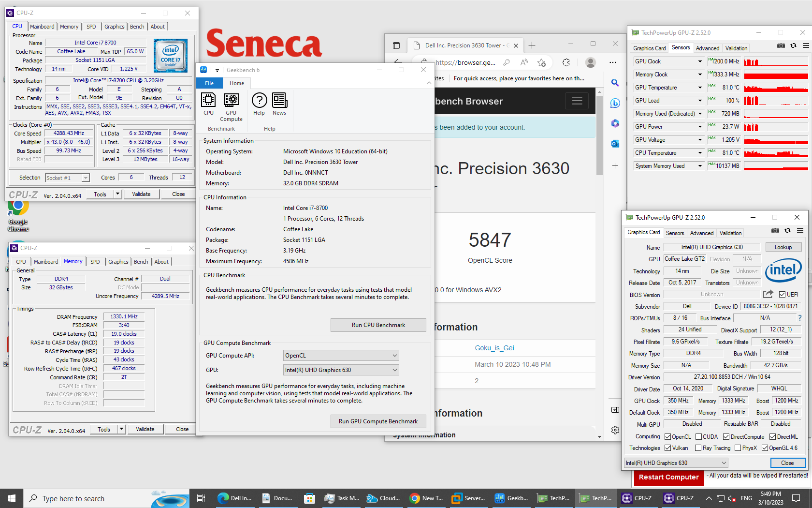Refresh sensors icon in GPU-Z Sensors window
The image size is (812, 508).
(x=793, y=46)
